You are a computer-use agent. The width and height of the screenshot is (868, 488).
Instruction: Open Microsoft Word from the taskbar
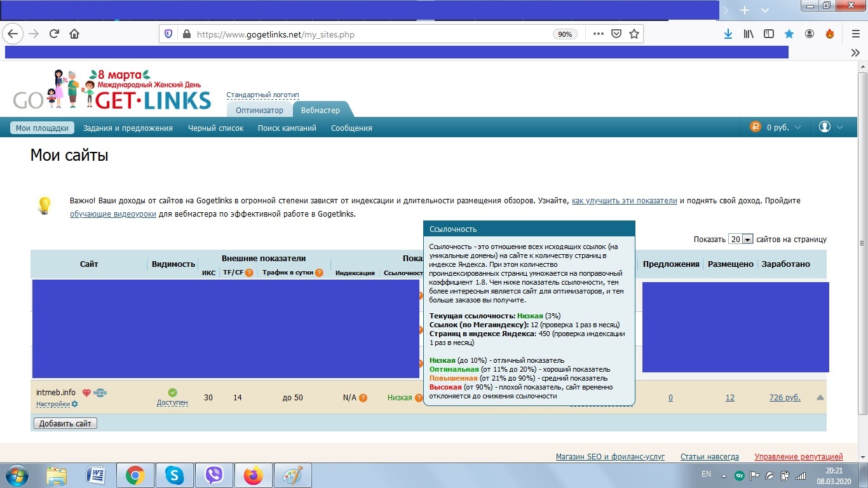[x=96, y=475]
